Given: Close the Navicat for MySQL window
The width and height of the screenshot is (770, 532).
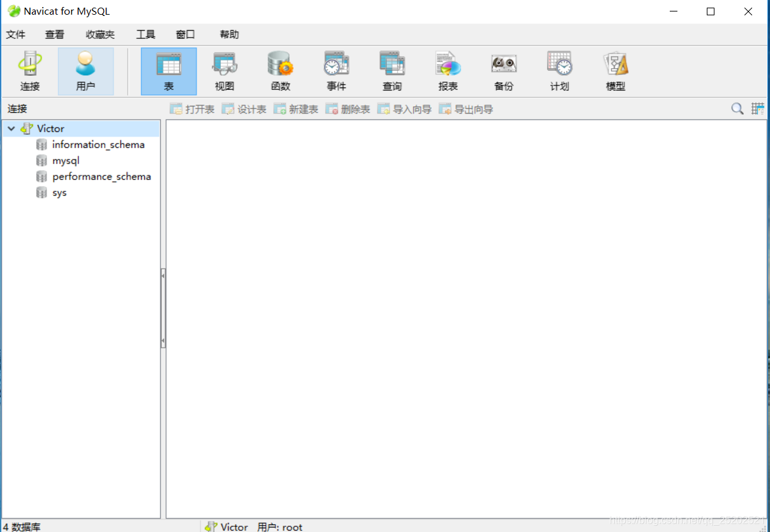Looking at the screenshot, I should (x=748, y=11).
